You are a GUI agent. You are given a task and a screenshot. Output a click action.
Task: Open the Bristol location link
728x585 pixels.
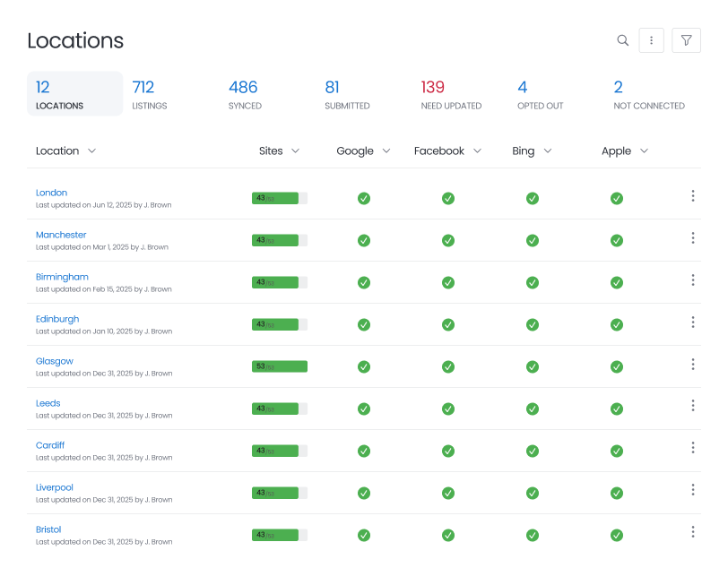pos(48,529)
